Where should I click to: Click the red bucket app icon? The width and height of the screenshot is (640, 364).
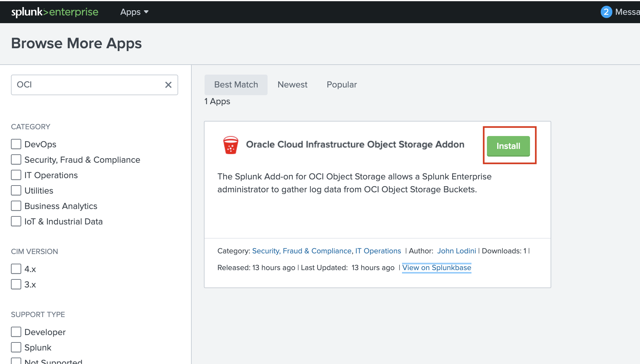(231, 145)
